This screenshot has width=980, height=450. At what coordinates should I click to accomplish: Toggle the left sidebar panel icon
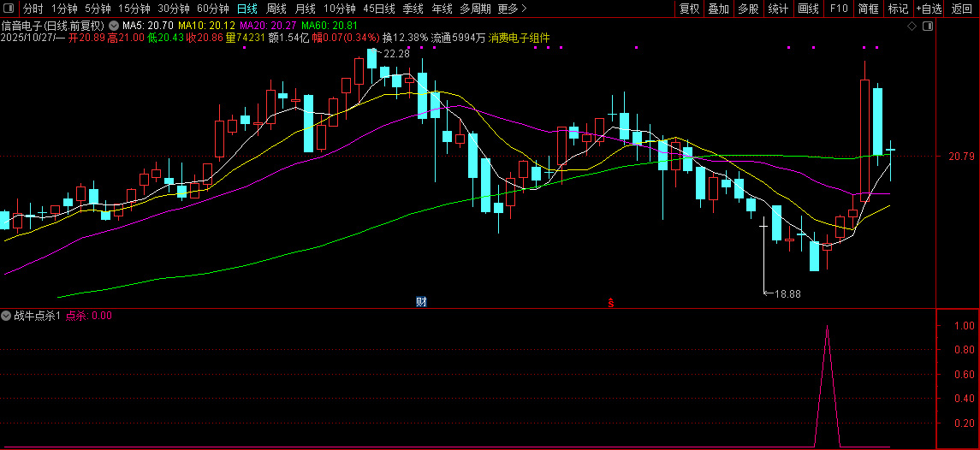point(8,9)
